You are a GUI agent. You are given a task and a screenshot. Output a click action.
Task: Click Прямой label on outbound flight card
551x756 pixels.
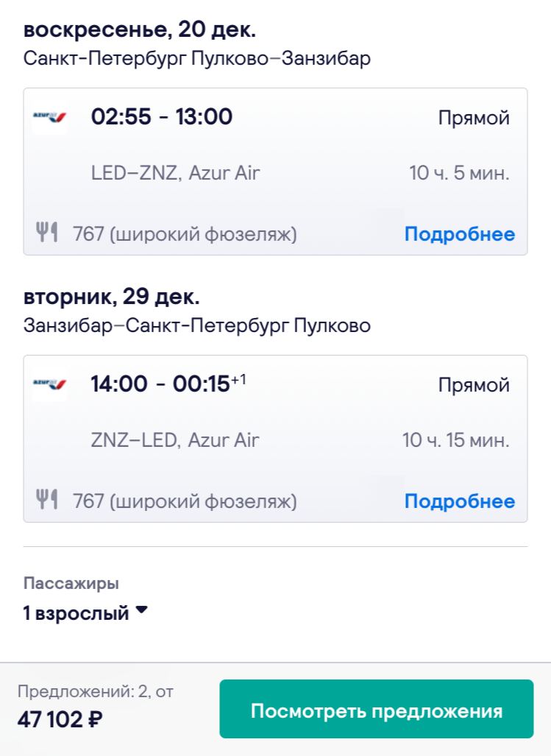[474, 117]
